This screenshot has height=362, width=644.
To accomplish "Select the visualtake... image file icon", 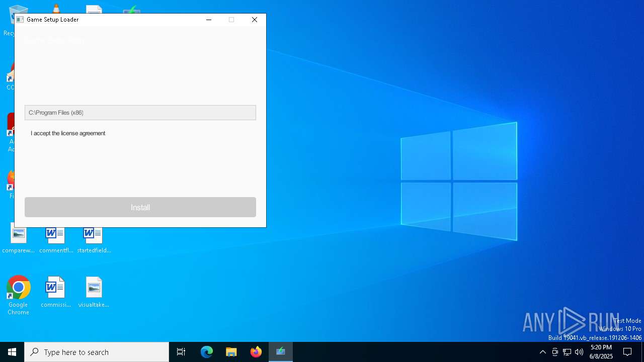I will pos(94,292).
